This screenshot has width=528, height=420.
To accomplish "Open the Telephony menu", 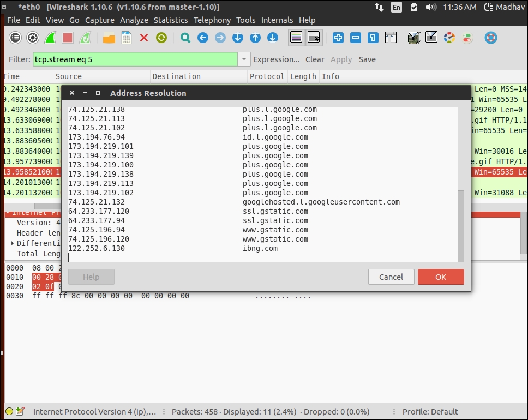I will [x=212, y=20].
